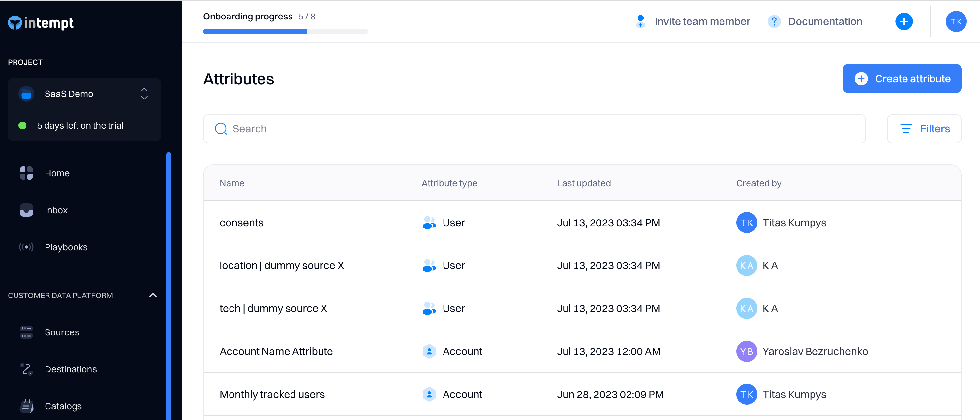Expand the SaaS Demo project switcher
Viewport: 980px width, 420px height.
144,94
